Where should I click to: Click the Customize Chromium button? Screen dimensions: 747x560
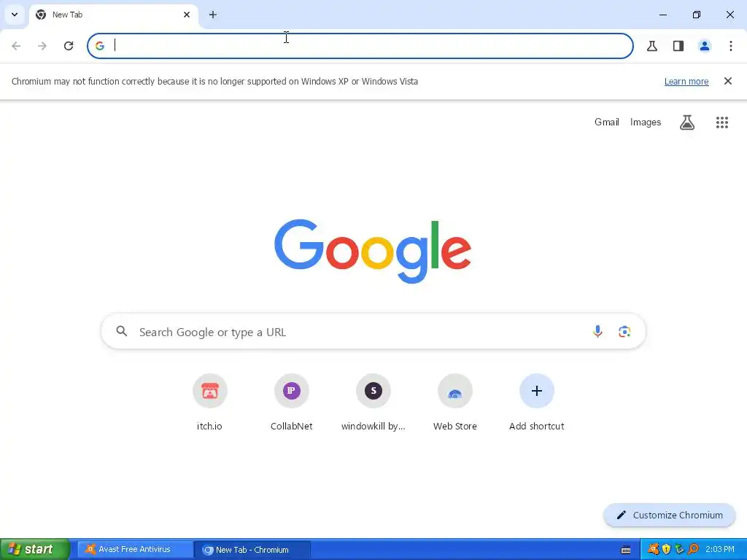coord(670,516)
